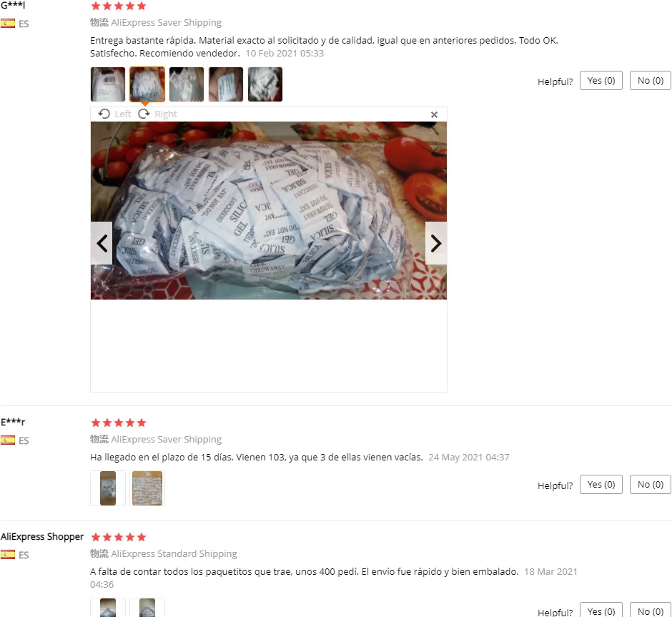Viewport: 672px width, 617px height.
Task: Select the highlighted second thumbnail
Action: click(x=147, y=84)
